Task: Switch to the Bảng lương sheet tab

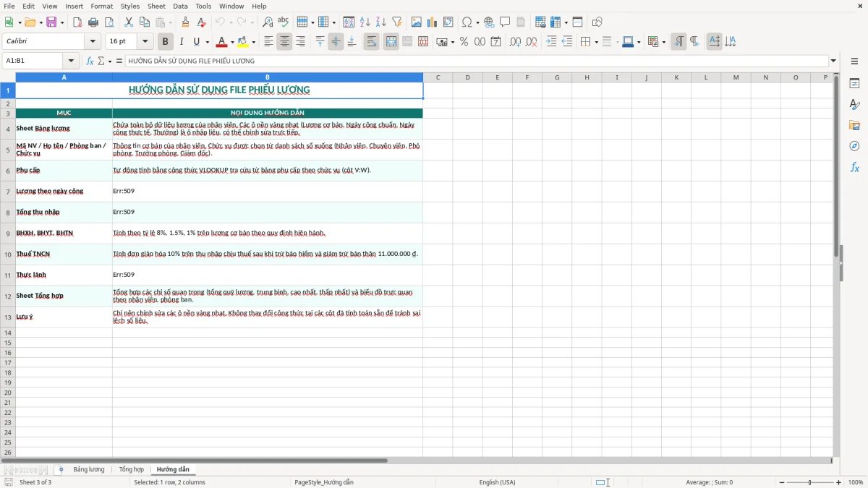Action: (x=88, y=469)
